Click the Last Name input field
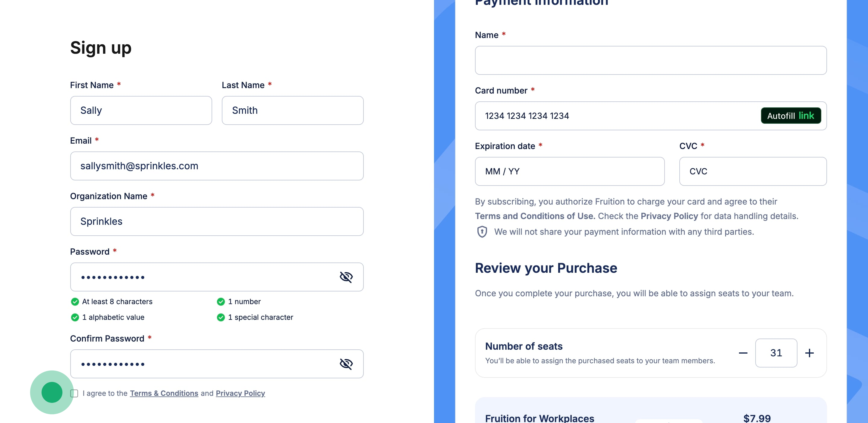868x423 pixels. pyautogui.click(x=292, y=110)
